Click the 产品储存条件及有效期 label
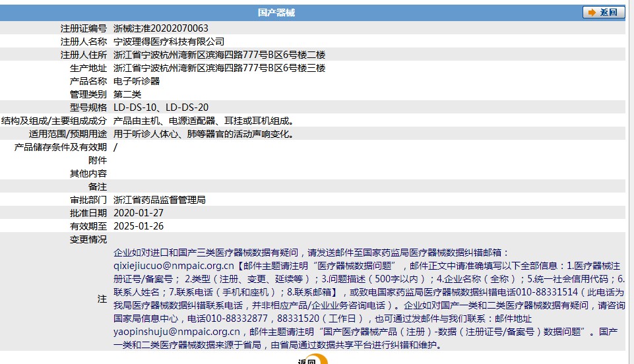The image size is (634, 364). point(61,147)
